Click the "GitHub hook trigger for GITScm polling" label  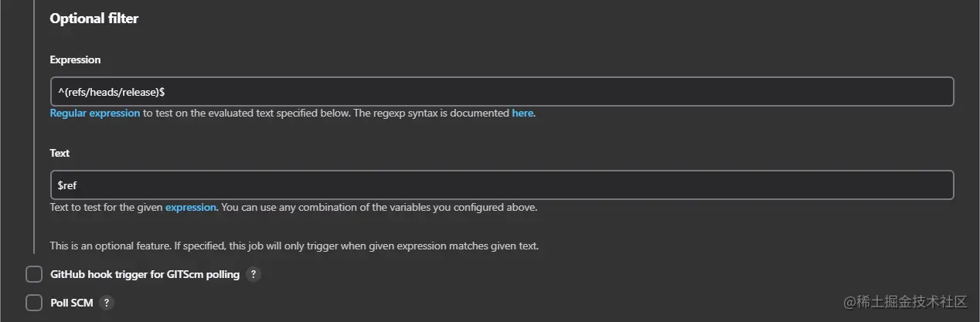145,275
